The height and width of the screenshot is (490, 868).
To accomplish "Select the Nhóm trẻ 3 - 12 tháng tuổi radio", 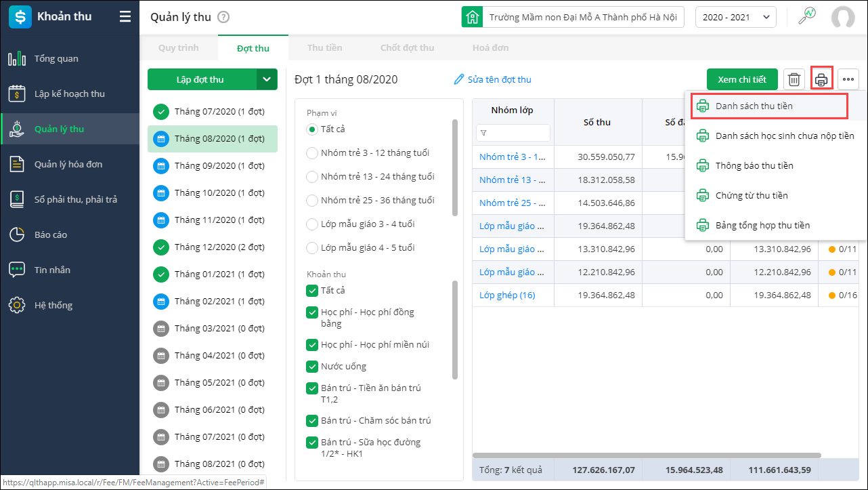I will (312, 153).
